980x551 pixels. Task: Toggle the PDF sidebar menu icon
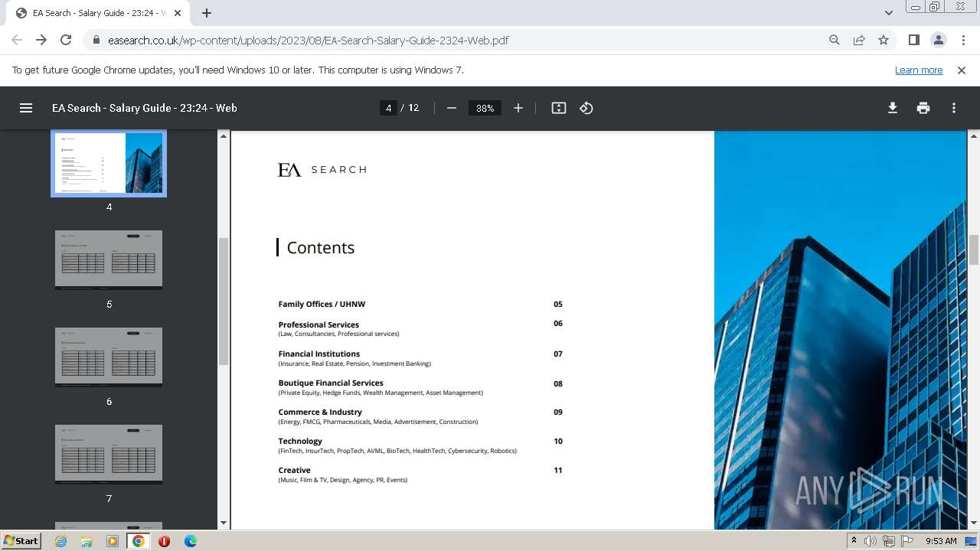(x=26, y=108)
